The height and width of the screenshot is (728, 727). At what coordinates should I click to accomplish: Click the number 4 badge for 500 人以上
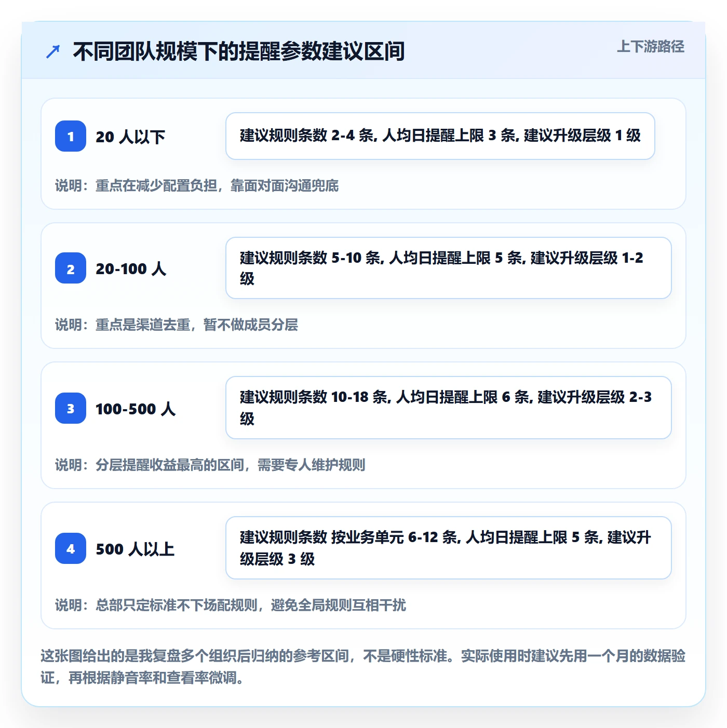coord(71,548)
